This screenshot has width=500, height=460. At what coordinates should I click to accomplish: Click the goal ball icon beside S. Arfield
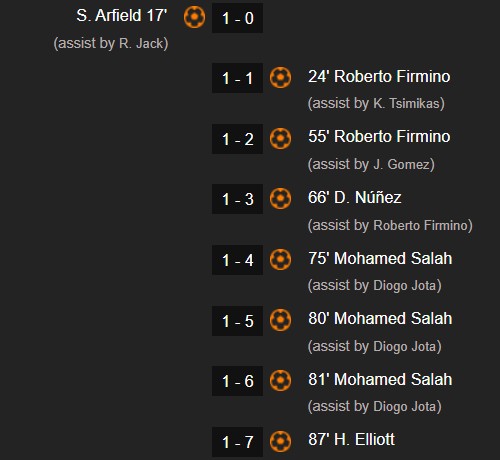(195, 17)
